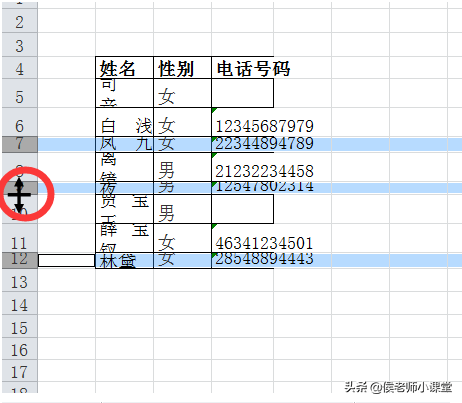Click the name cell in row 10 starting with 贾
The image size is (462, 403).
coord(124,209)
